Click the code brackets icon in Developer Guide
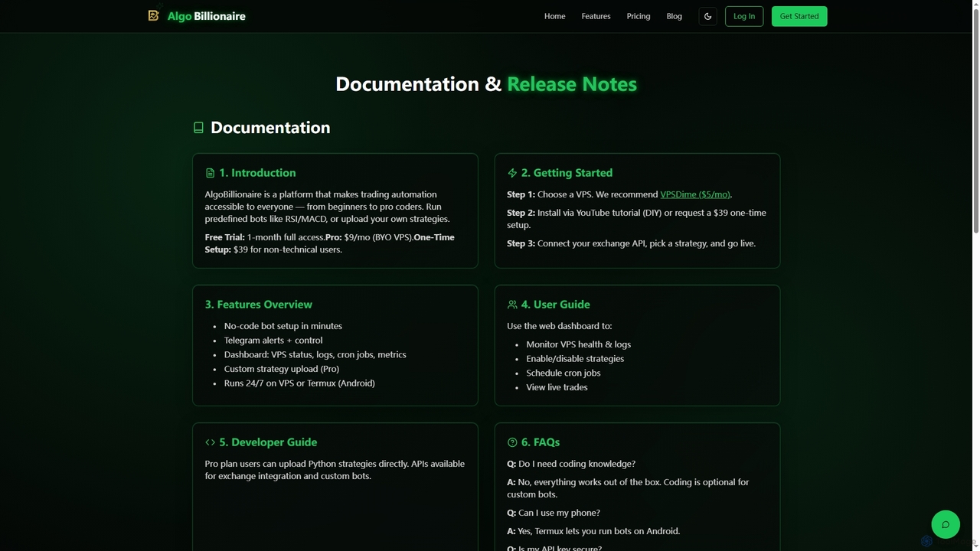Image resolution: width=980 pixels, height=551 pixels. click(210, 442)
